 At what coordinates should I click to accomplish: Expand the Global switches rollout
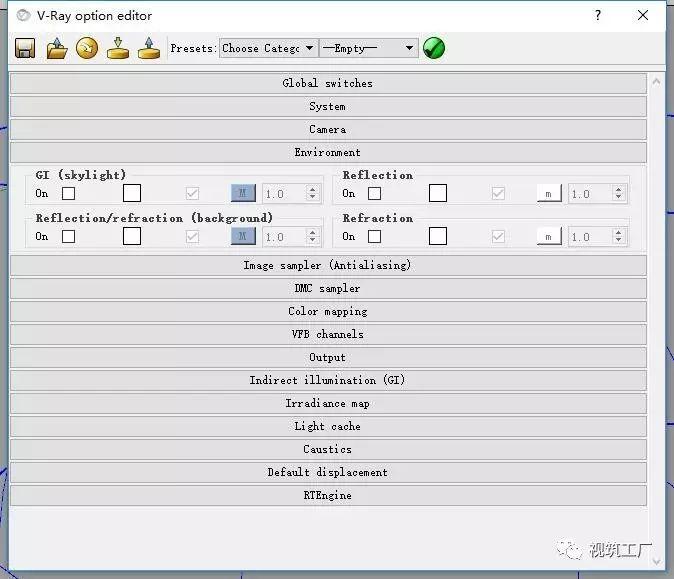point(328,83)
